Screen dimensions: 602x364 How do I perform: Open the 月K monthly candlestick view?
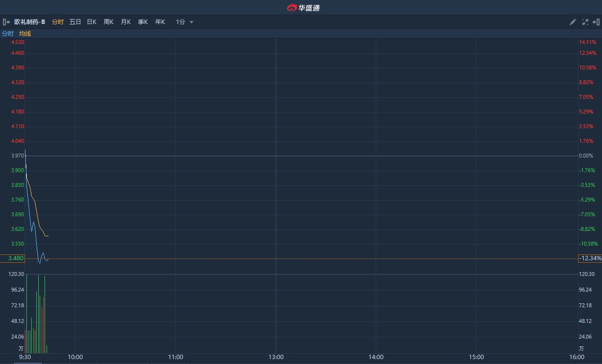tap(125, 22)
